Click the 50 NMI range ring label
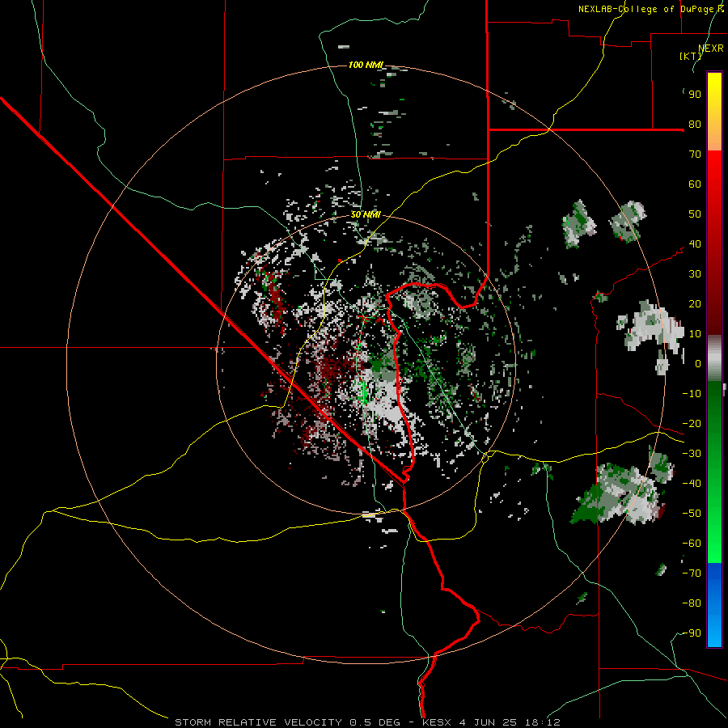 click(x=366, y=214)
